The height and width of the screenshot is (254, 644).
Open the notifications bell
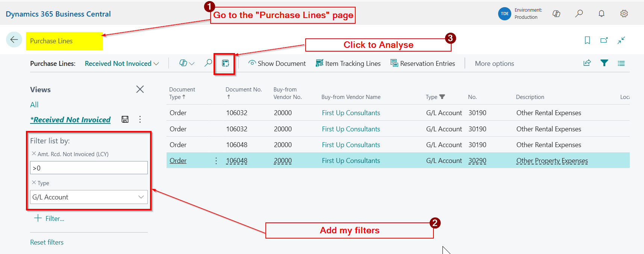click(602, 14)
